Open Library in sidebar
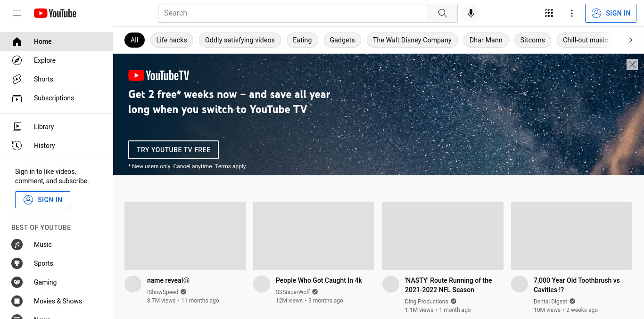Image resolution: width=644 pixels, height=319 pixels. [x=57, y=127]
